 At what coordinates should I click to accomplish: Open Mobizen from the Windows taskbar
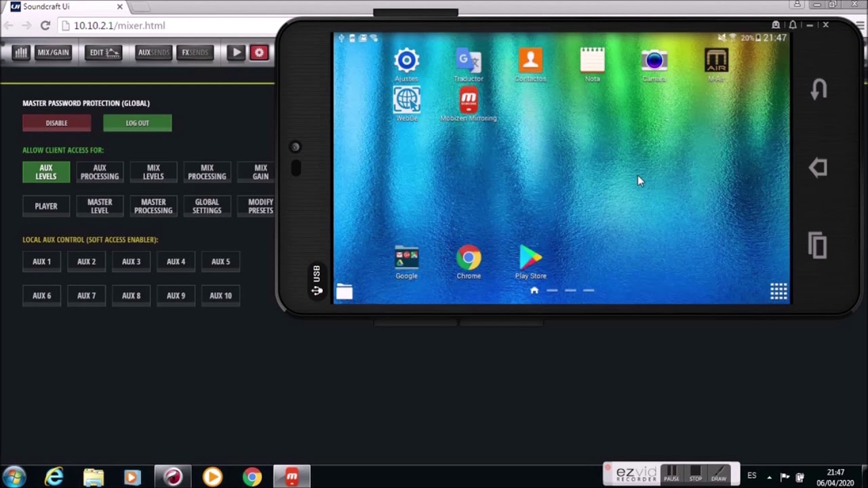coord(292,477)
